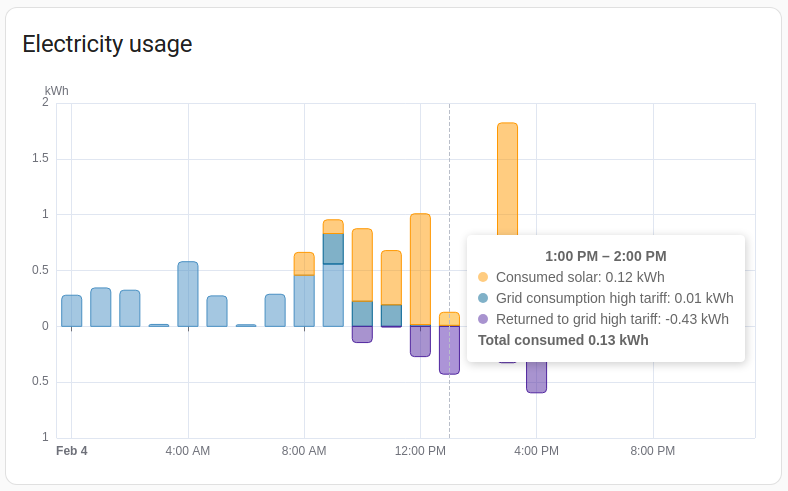
Task: Select the purple returned bar at 4:00 PM
Action: [537, 377]
